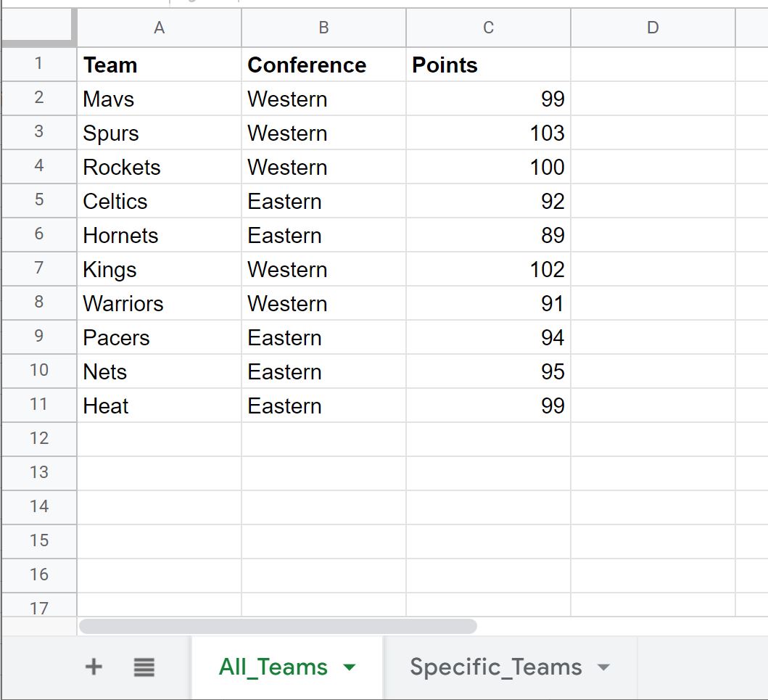Select the Points header cell
Image resolution: width=768 pixels, height=700 pixels.
coord(488,65)
